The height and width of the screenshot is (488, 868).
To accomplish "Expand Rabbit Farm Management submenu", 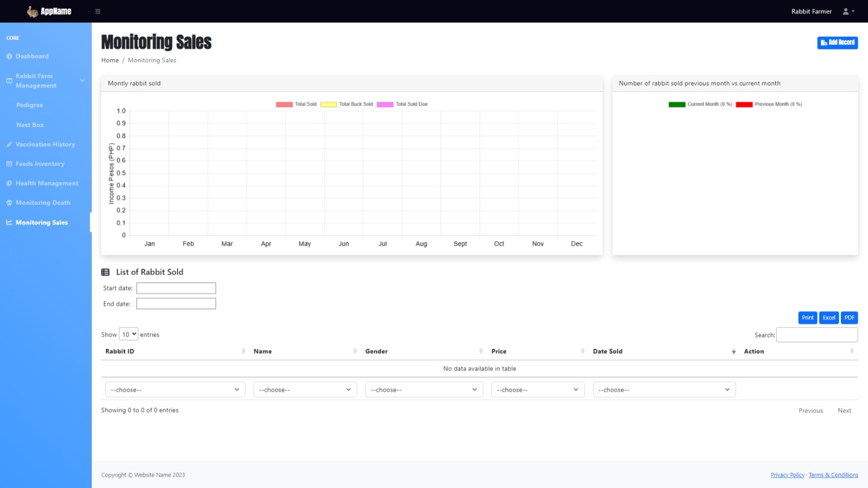I will click(x=46, y=81).
